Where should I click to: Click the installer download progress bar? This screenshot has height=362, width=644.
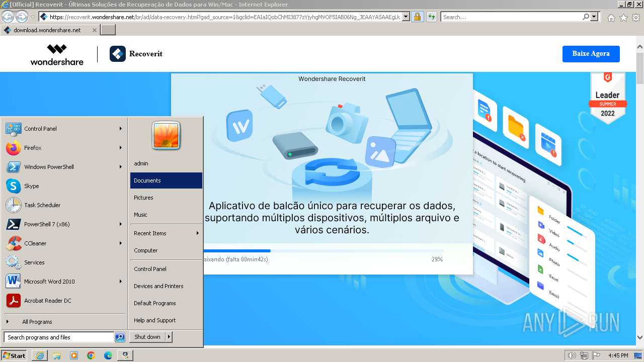click(324, 250)
